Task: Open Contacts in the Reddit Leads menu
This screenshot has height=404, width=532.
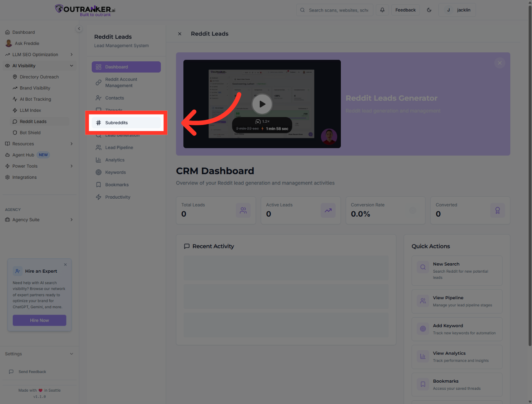Action: (x=126, y=98)
